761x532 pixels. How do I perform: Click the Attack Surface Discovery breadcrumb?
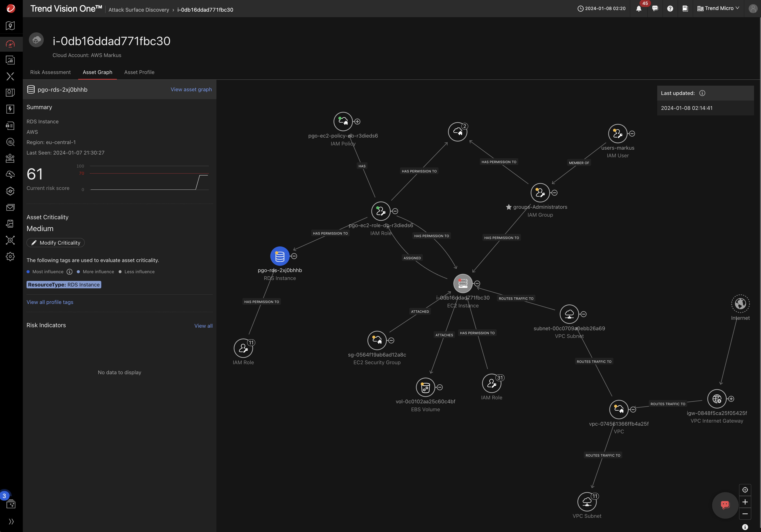click(x=138, y=10)
